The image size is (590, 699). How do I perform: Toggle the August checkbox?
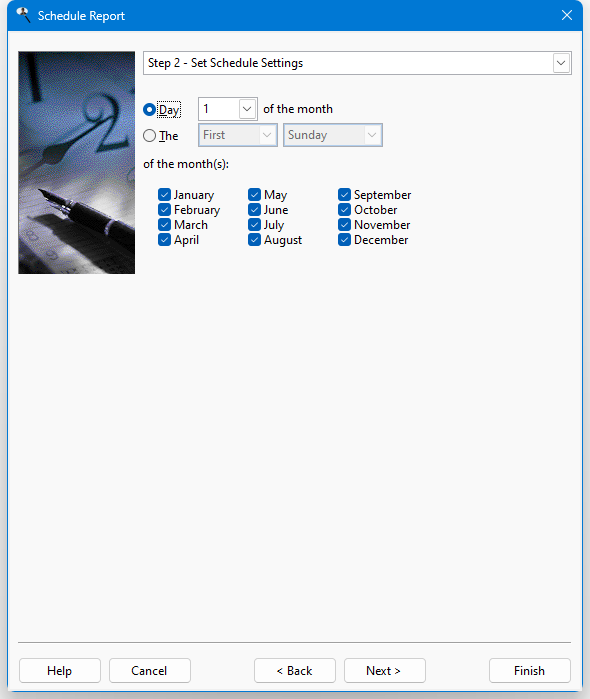(x=254, y=240)
